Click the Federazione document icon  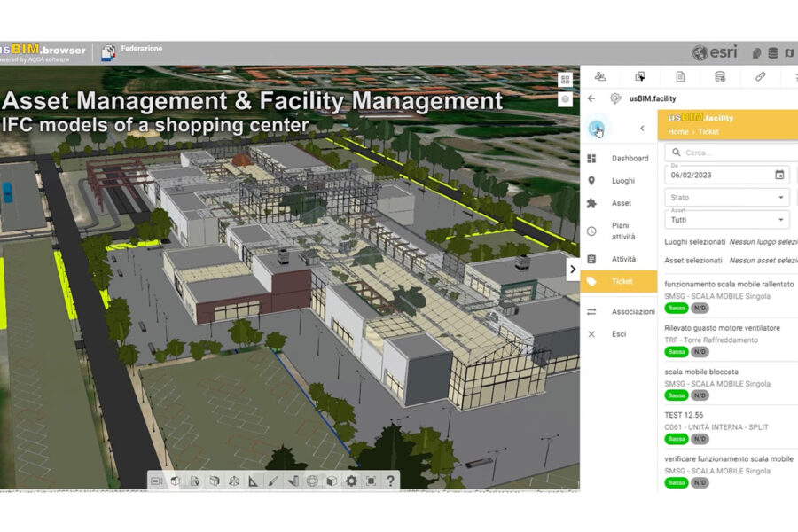click(x=108, y=52)
